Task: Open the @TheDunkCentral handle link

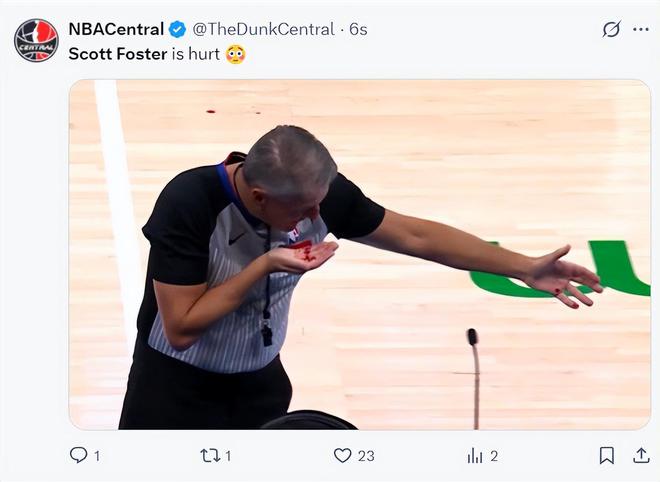Action: (x=263, y=29)
